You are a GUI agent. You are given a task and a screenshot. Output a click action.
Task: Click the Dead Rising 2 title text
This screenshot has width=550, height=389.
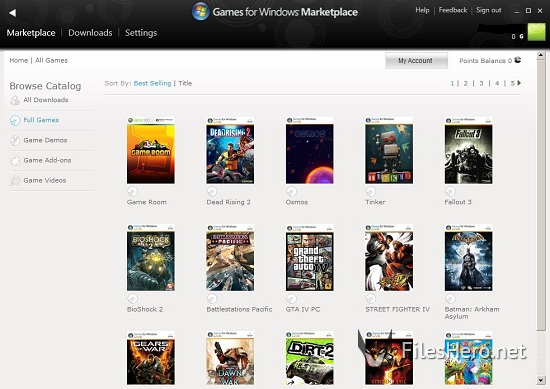[x=228, y=202]
